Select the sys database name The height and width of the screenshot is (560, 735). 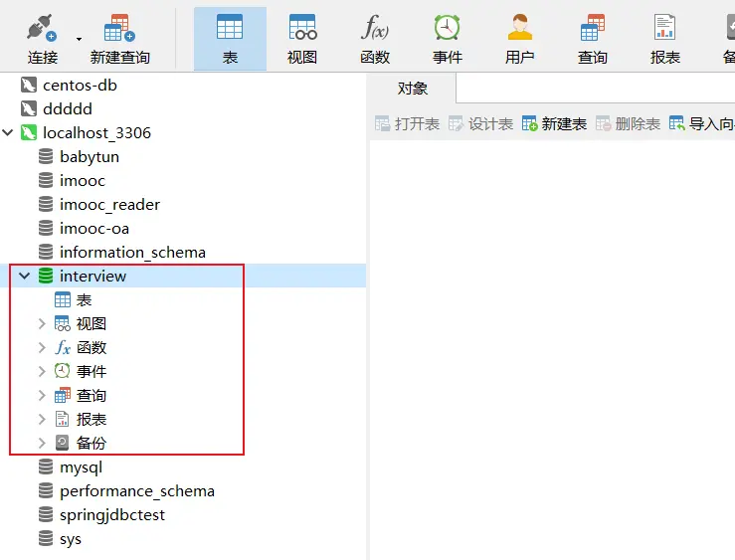[71, 539]
